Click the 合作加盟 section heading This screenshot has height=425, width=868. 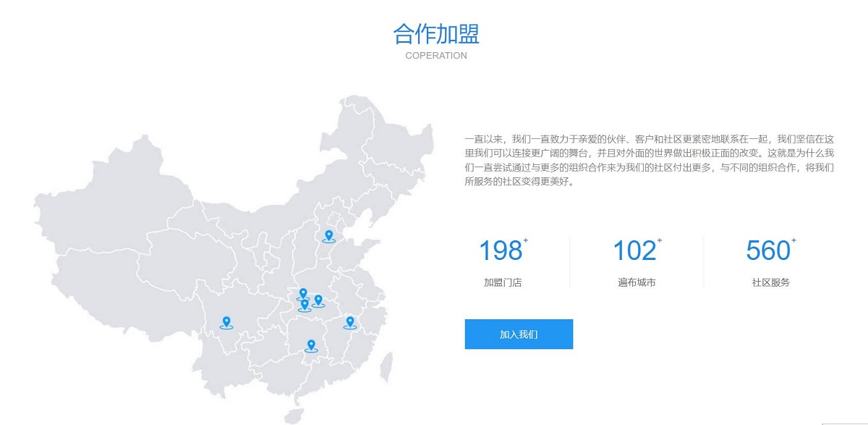(x=436, y=34)
